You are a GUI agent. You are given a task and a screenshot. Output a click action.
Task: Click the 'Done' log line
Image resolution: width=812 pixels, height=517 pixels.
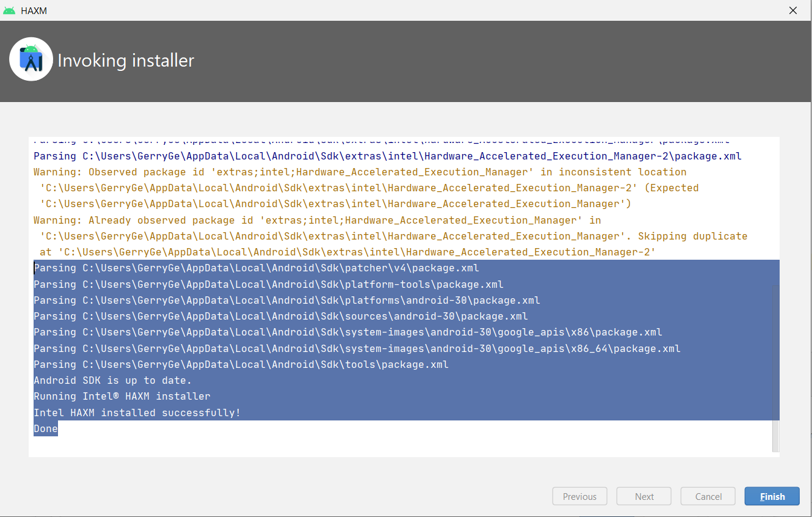(x=46, y=428)
